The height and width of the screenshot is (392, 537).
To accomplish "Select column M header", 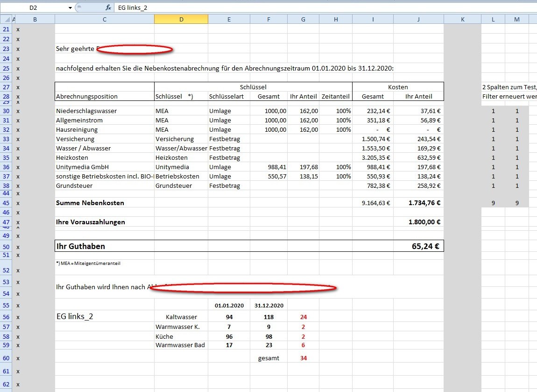I will click(517, 20).
